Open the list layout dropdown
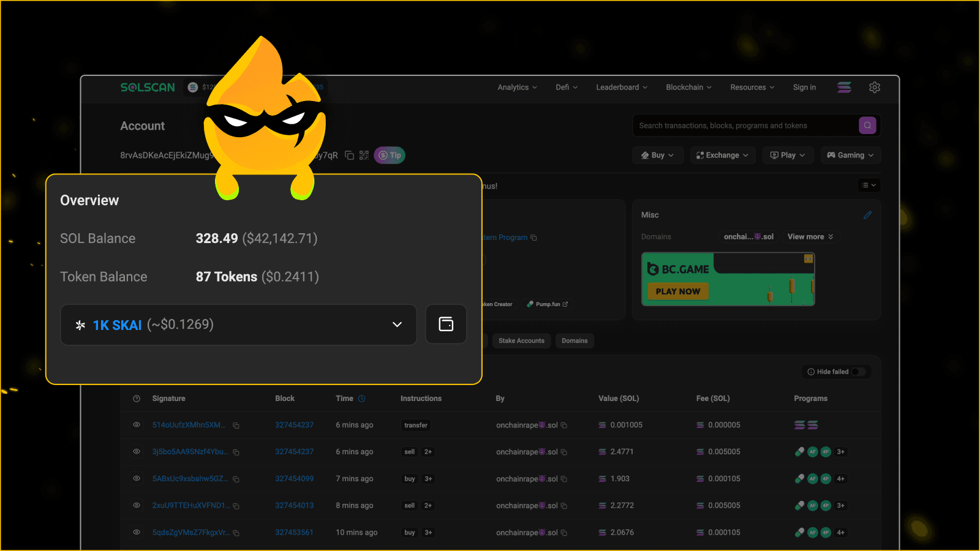 click(869, 185)
